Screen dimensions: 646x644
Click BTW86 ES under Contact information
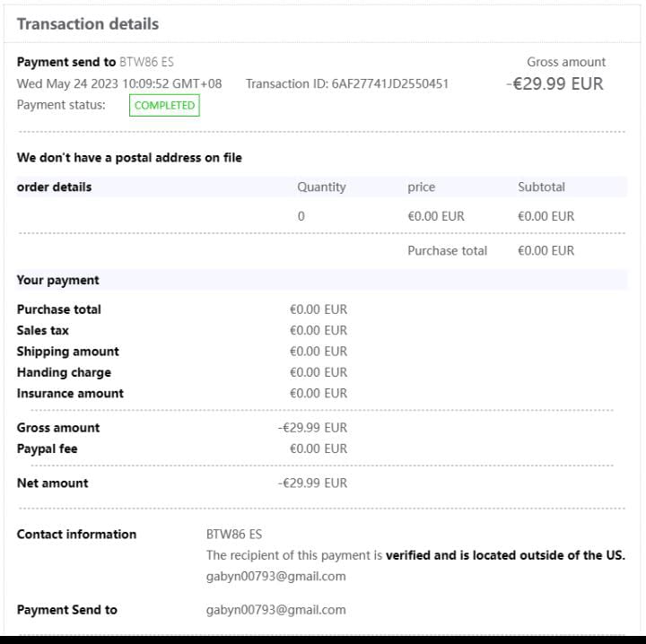233,534
